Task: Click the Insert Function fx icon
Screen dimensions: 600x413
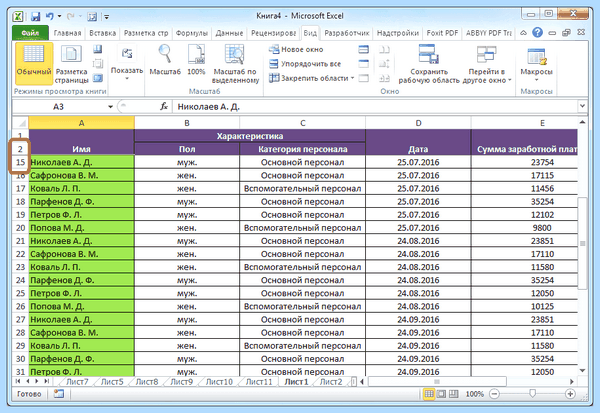Action: coord(164,106)
